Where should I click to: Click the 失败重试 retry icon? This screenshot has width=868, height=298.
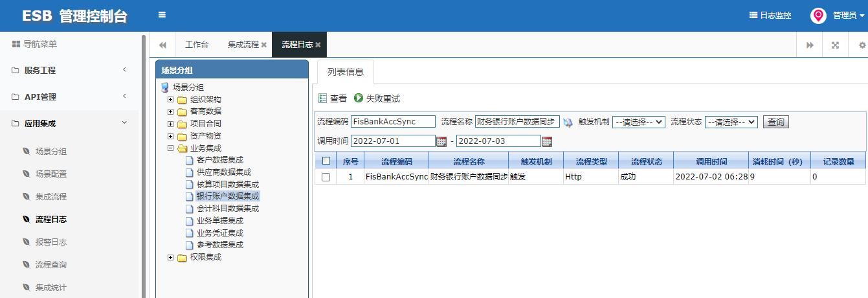coord(359,98)
